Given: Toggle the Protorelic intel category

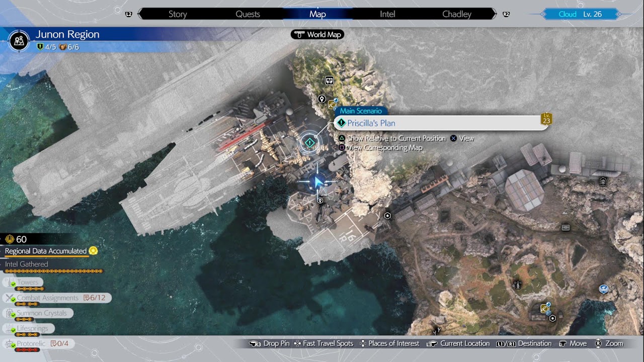Looking at the screenshot, I should (39, 344).
